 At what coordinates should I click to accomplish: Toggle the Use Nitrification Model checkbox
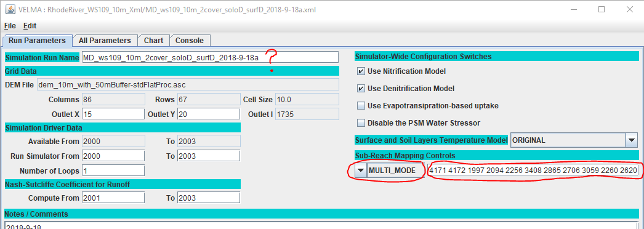[361, 71]
